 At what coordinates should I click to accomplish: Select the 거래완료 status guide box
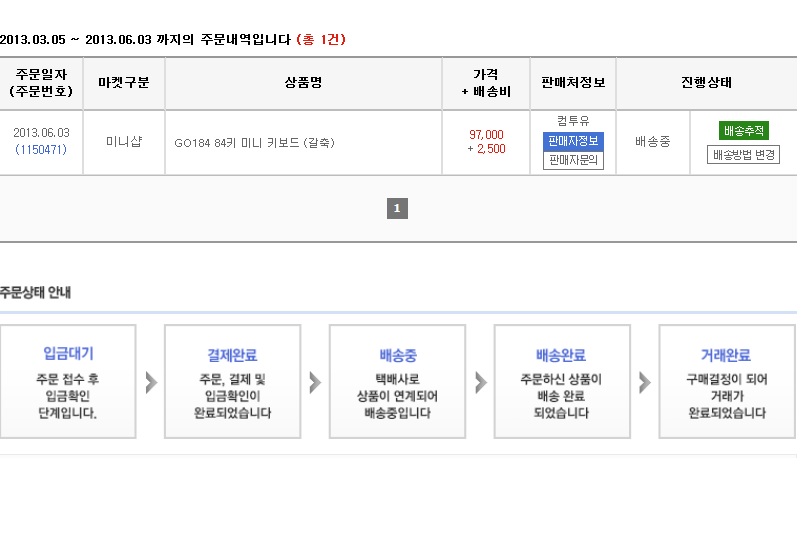pos(727,381)
